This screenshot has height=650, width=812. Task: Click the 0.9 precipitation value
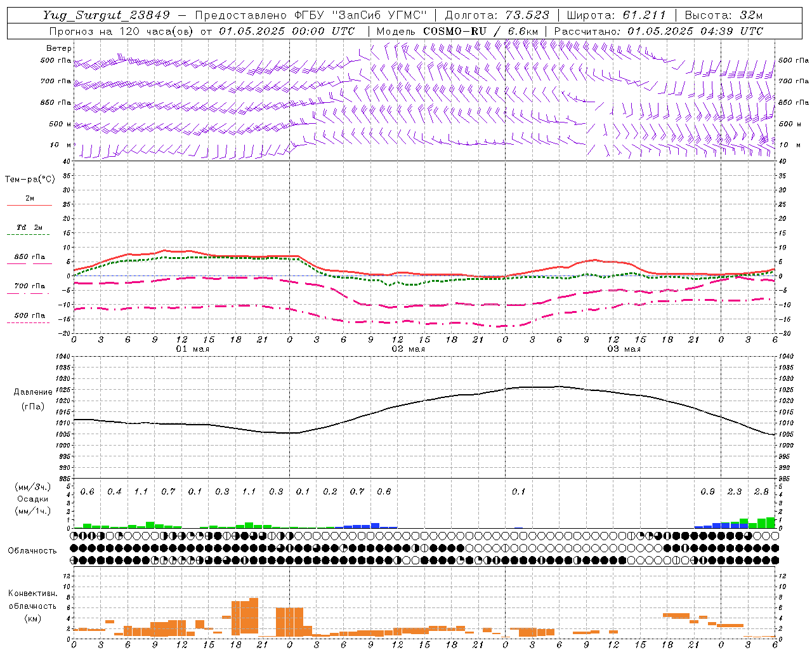[x=707, y=492]
